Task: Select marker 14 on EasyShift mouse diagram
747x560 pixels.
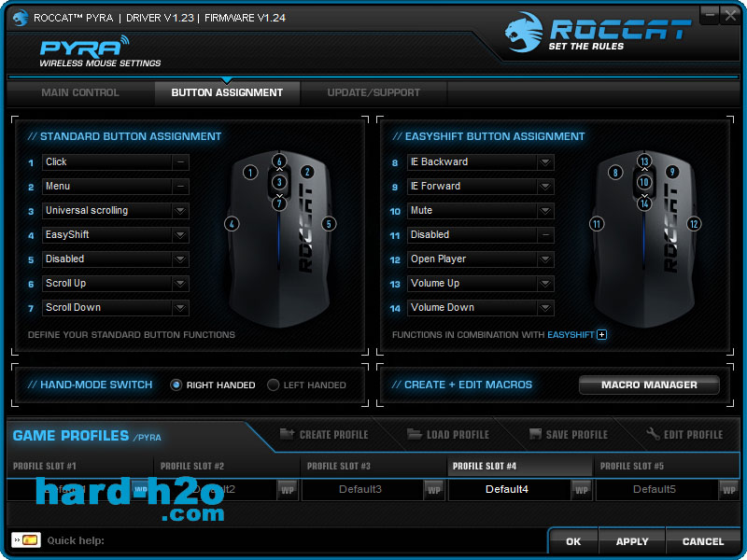Action: (x=644, y=203)
